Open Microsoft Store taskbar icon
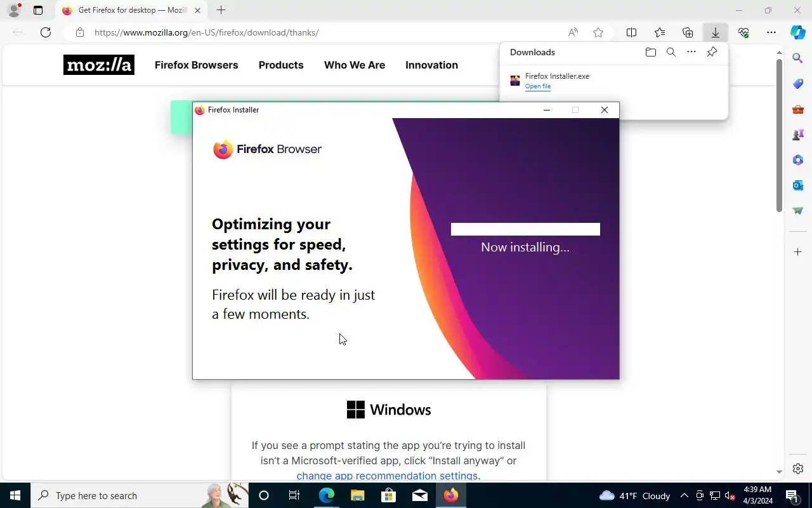Screen dimensions: 812x508 (388, 495)
